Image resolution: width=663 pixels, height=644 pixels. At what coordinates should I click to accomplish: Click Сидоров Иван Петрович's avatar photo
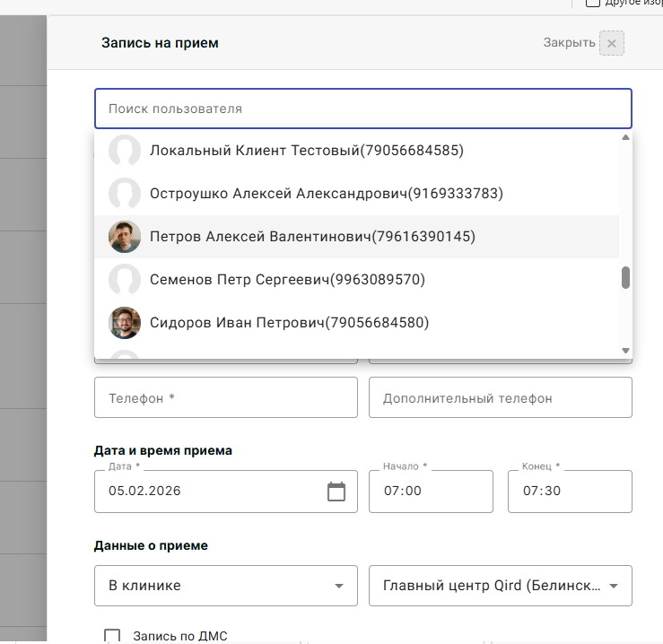coord(125,323)
